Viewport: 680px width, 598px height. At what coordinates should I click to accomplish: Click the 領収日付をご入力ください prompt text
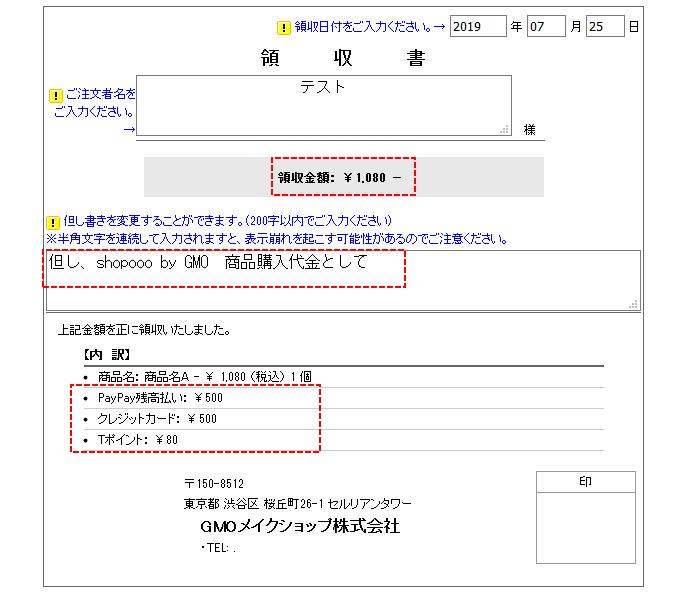point(363,27)
